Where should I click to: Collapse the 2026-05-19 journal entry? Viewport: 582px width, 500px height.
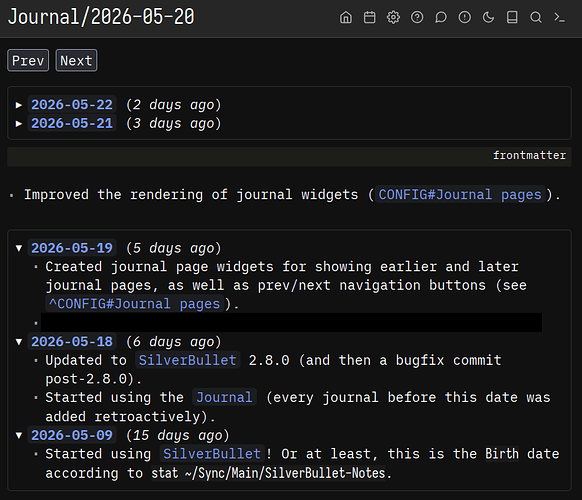coord(19,248)
